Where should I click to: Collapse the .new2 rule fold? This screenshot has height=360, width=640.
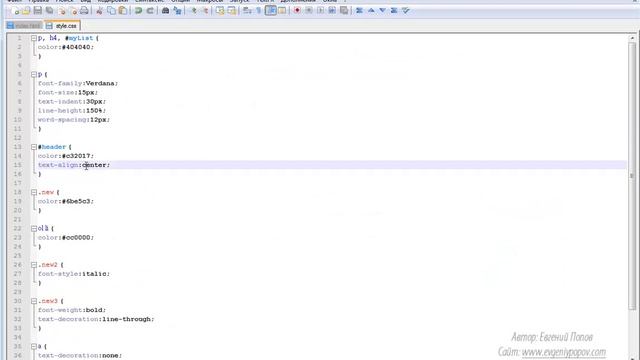click(34, 265)
